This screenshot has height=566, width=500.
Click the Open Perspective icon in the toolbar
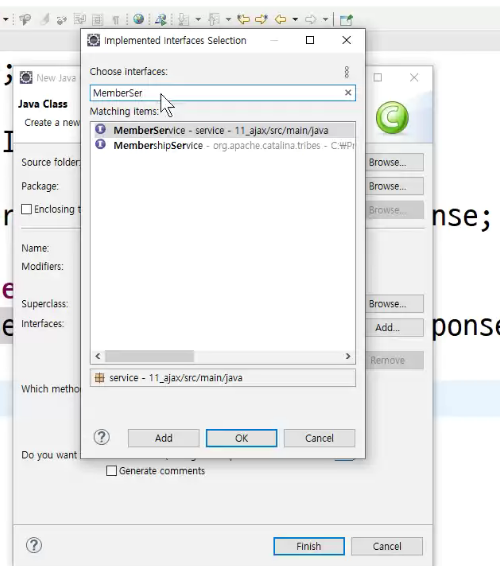(346, 19)
